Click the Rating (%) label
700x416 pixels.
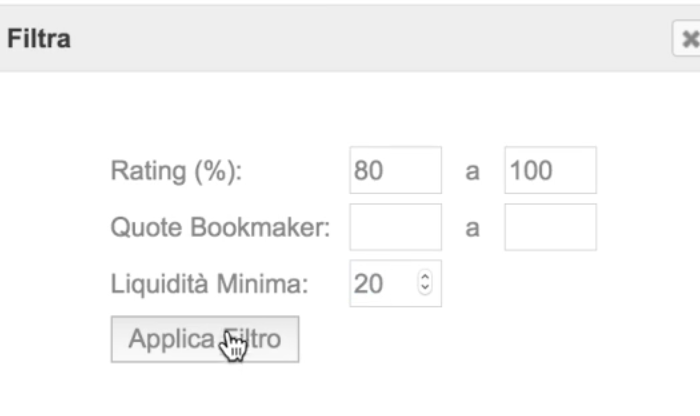(176, 171)
